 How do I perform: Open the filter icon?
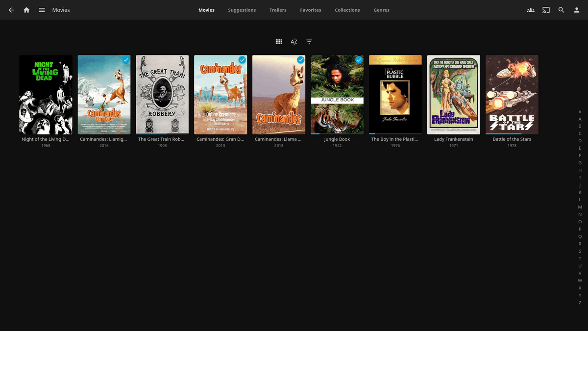309,42
